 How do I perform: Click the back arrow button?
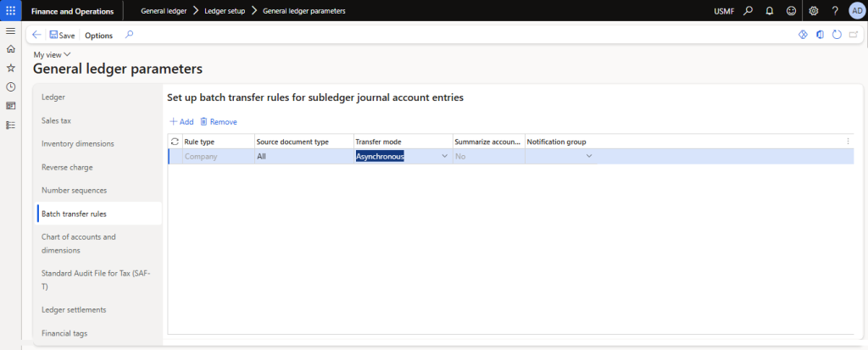[x=36, y=35]
